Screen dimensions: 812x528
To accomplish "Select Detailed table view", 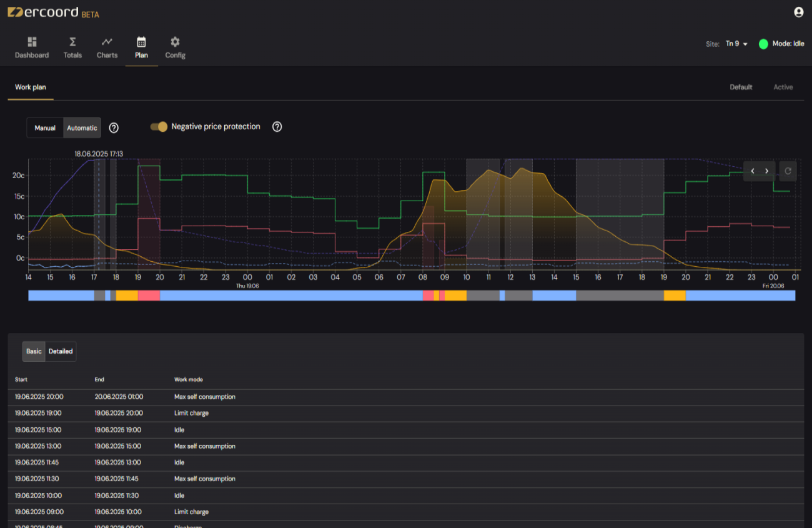I will point(61,351).
